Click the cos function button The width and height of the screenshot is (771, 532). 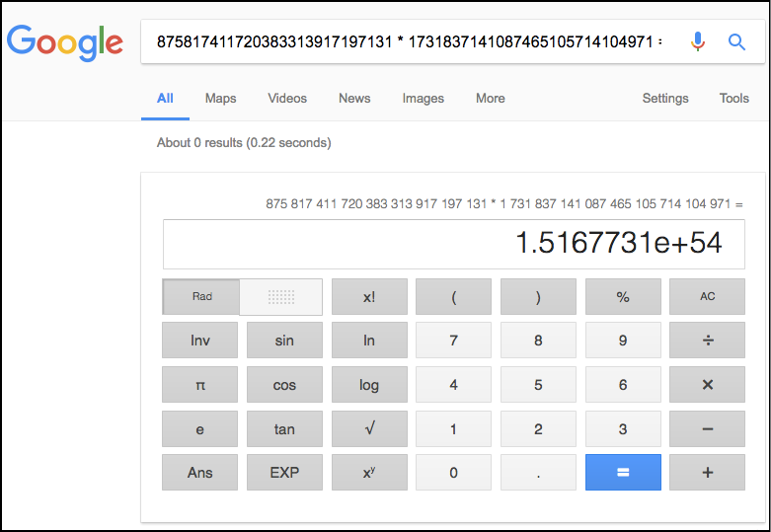pos(284,385)
